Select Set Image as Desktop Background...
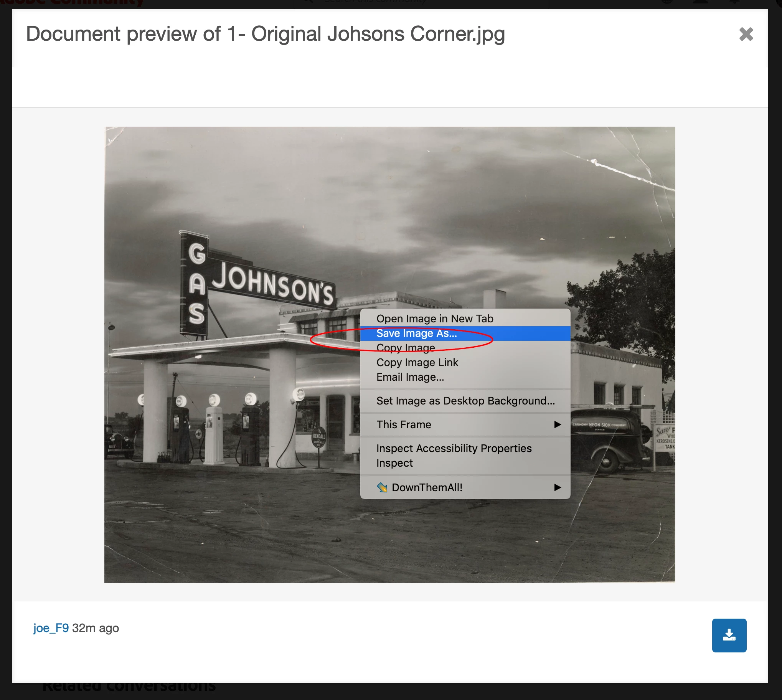Image resolution: width=782 pixels, height=700 pixels. pos(465,401)
